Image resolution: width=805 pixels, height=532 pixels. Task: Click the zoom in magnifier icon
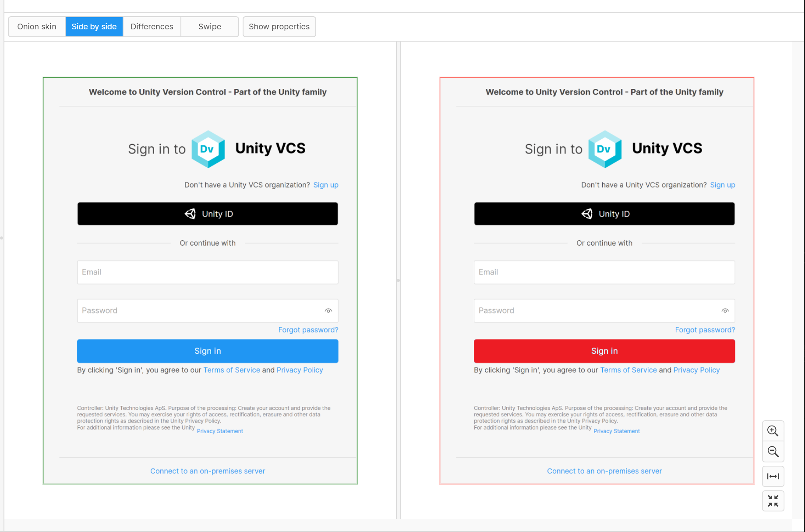pyautogui.click(x=773, y=430)
